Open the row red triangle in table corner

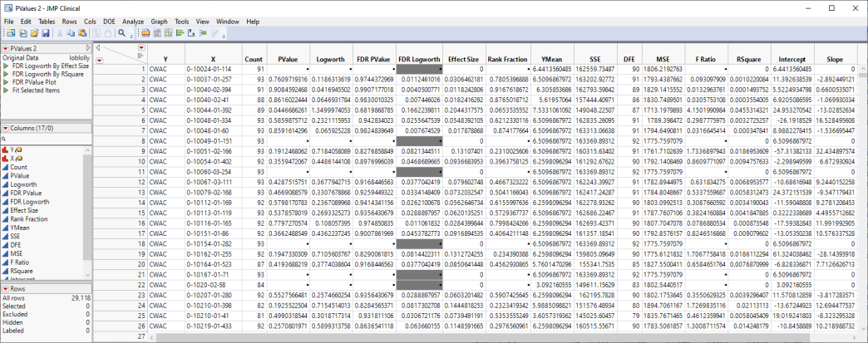(x=99, y=60)
